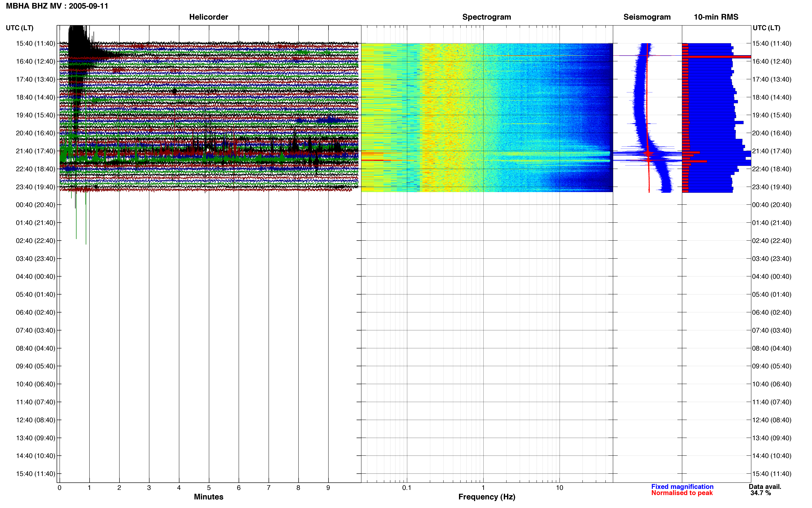Click left time label '20:40 (16:40)'

(x=36, y=133)
